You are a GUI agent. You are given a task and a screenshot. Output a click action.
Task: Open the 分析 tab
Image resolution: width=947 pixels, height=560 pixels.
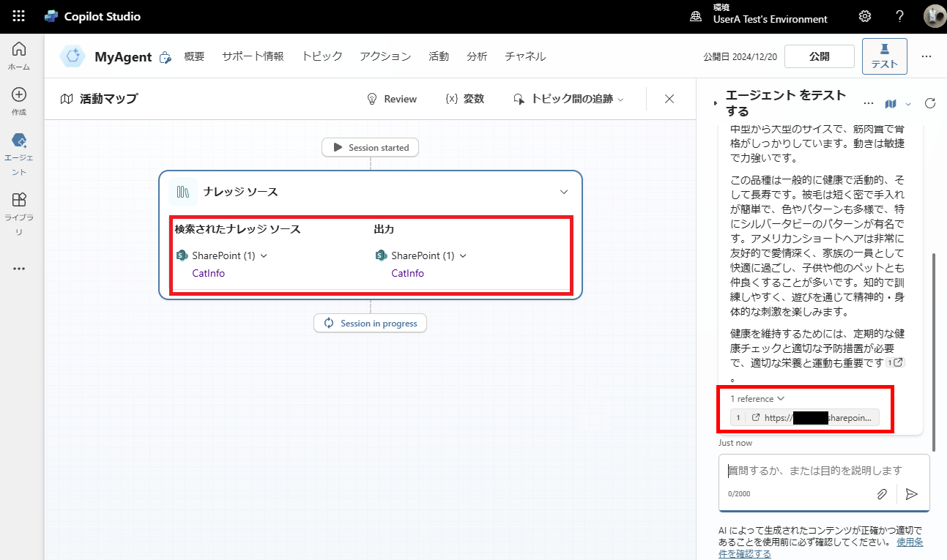click(x=477, y=56)
